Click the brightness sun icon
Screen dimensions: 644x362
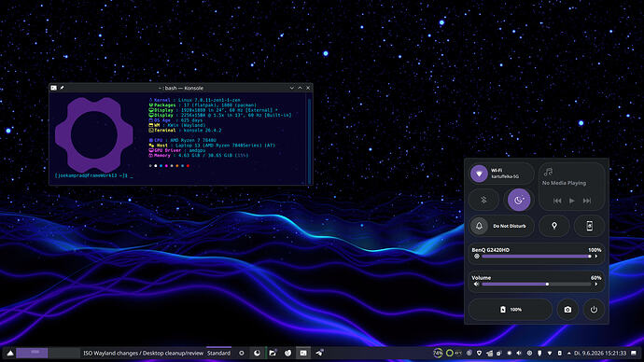click(476, 257)
